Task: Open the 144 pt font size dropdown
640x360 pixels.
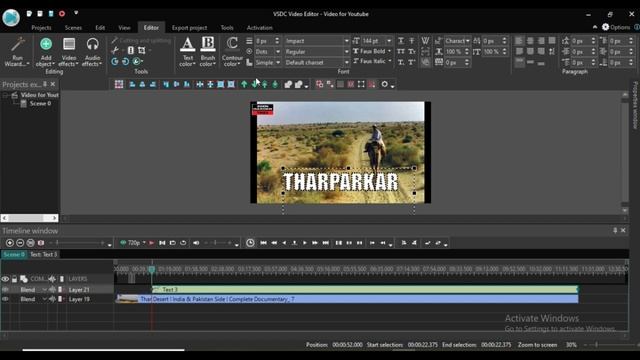Action: pyautogui.click(x=376, y=41)
